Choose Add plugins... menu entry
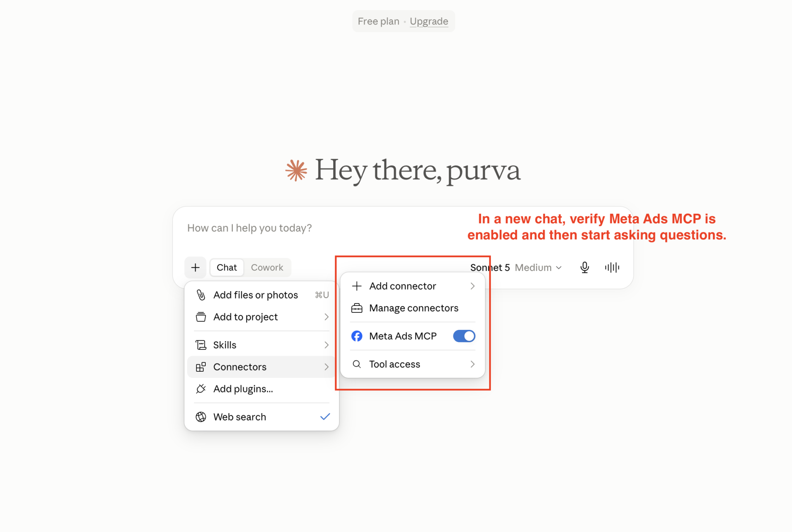792x532 pixels. (262, 389)
